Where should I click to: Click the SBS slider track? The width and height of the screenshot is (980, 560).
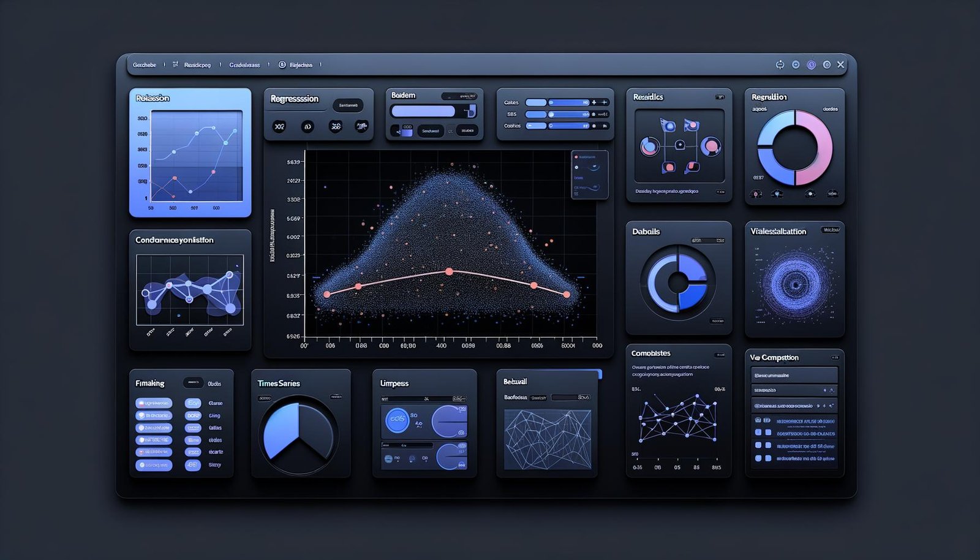568,115
